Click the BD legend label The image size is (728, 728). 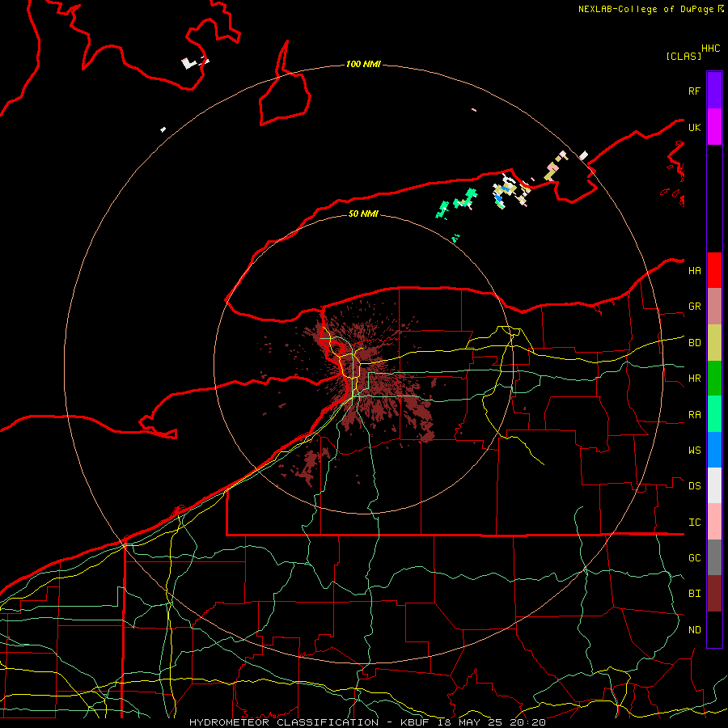coord(694,343)
